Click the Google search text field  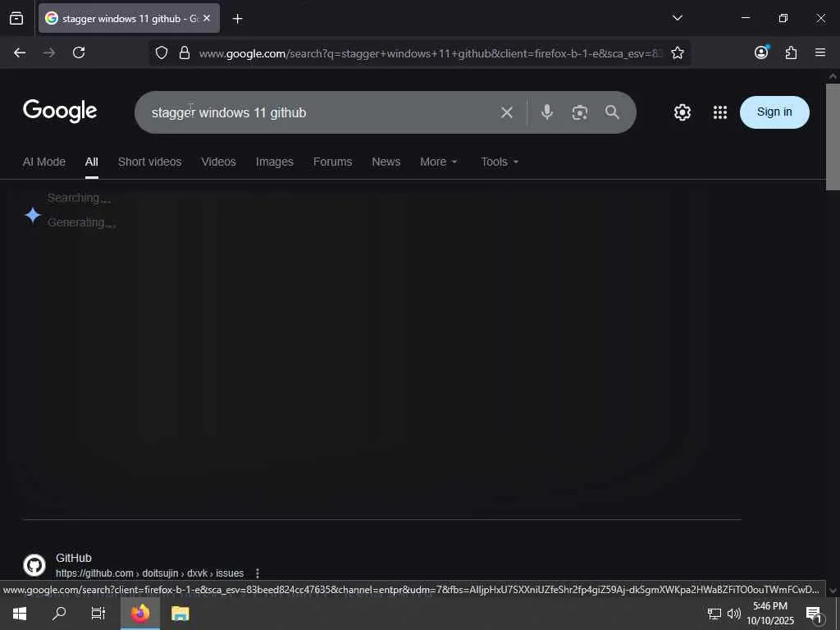pyautogui.click(x=322, y=112)
